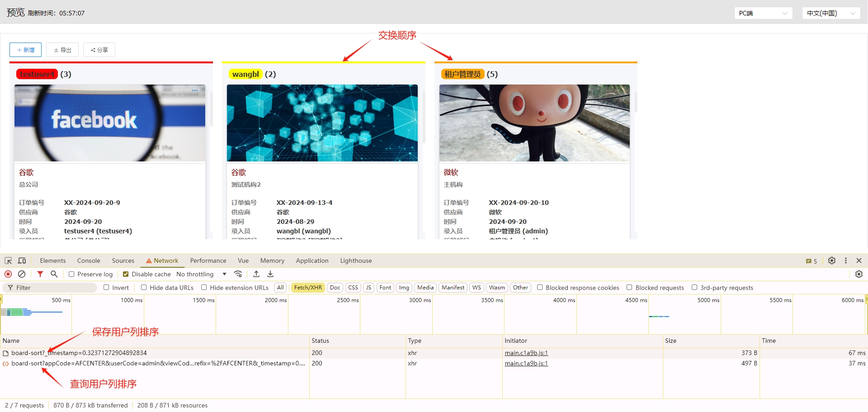Switch to the Console tab
868x412 pixels.
click(x=89, y=261)
